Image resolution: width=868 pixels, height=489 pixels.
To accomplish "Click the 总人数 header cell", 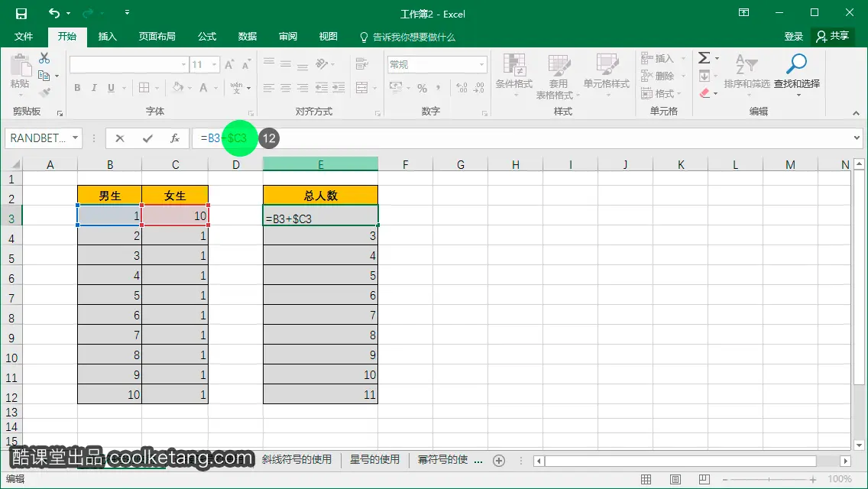I will click(x=320, y=196).
